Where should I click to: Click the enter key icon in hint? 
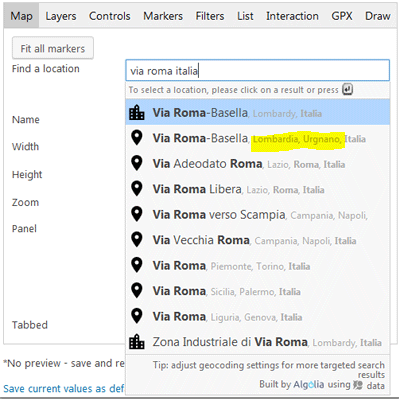pos(347,89)
